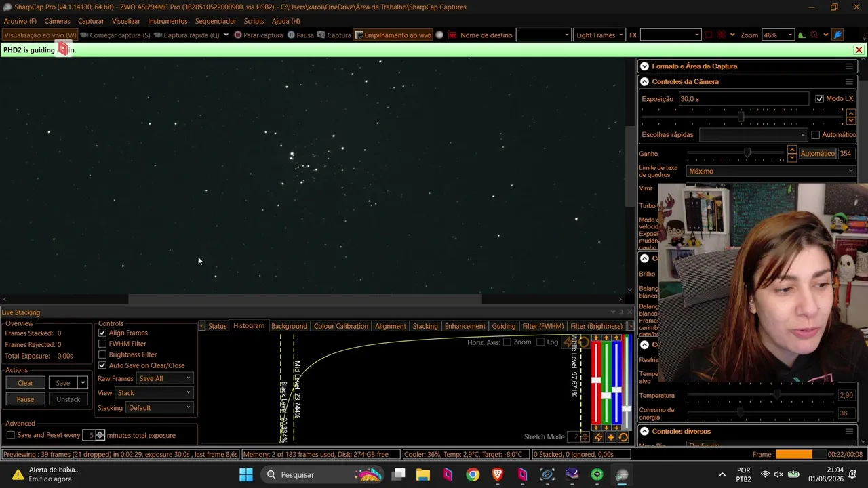Click the Começar captura toolbar button
This screenshot has height=488, width=868.
[115, 35]
